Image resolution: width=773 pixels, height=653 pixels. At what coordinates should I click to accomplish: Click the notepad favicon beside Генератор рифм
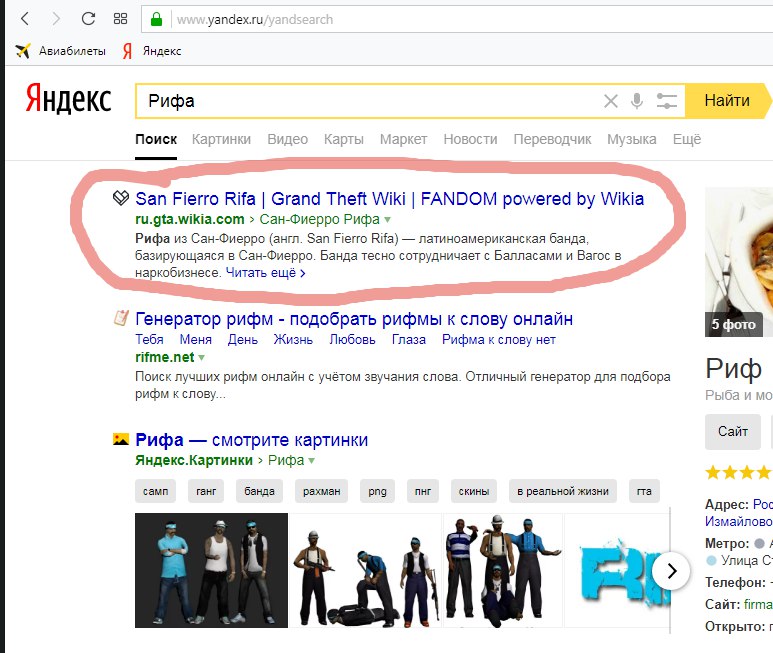121,318
